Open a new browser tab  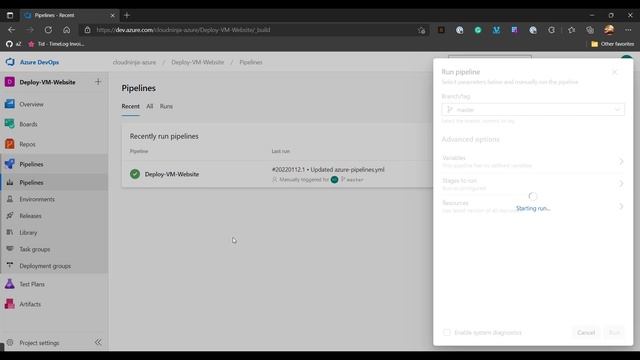[x=127, y=16]
